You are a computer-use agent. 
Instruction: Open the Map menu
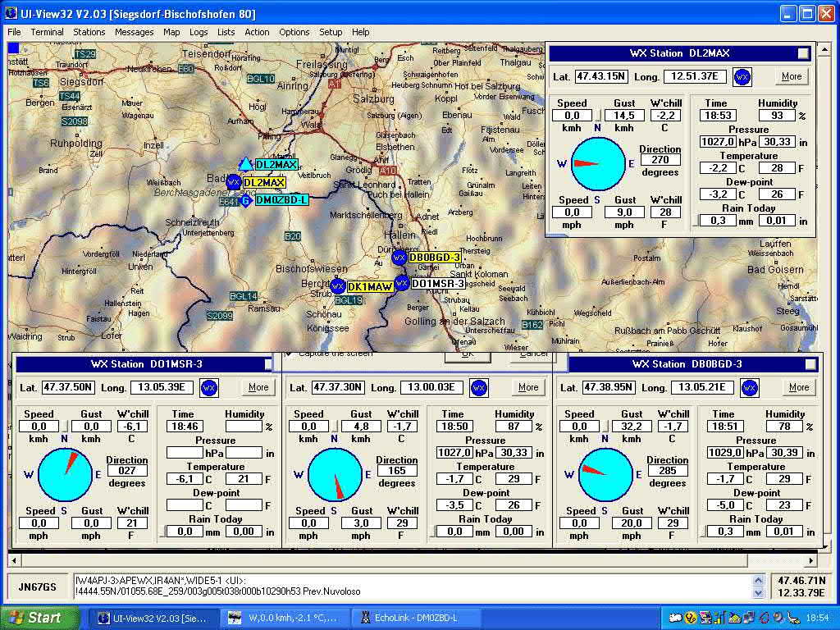pyautogui.click(x=171, y=32)
